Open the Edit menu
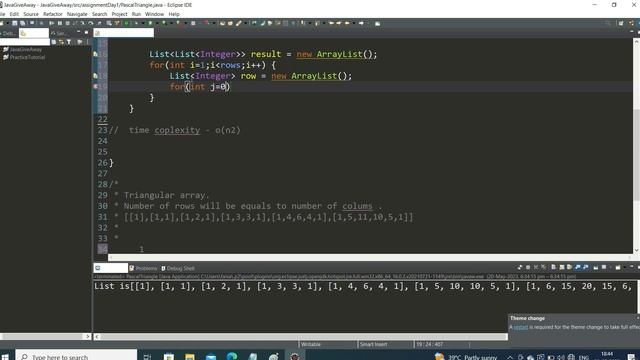 point(14,14)
